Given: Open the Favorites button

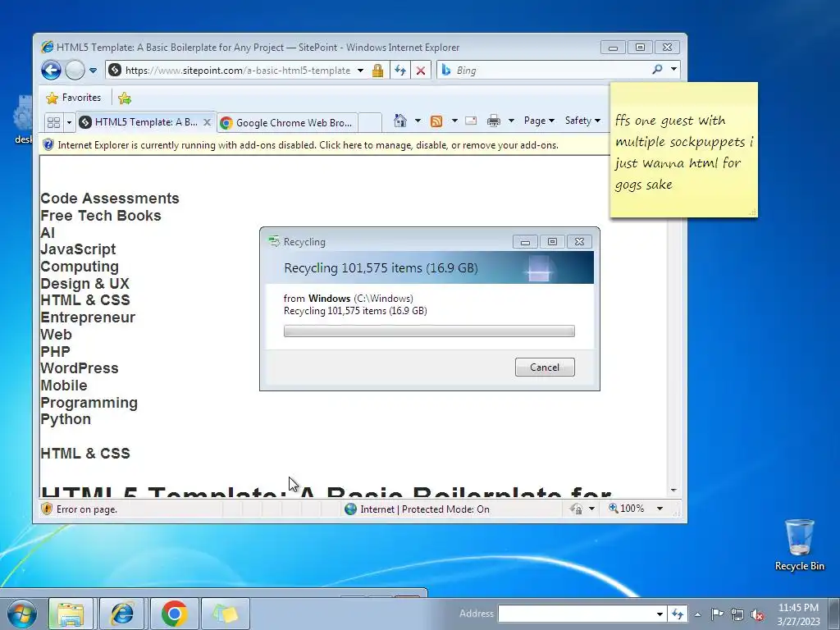Looking at the screenshot, I should 73,98.
